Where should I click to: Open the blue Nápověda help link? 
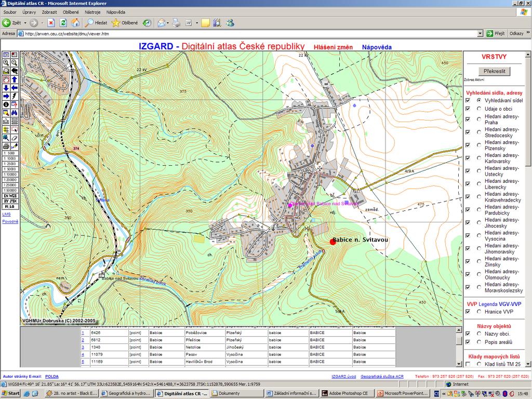click(x=377, y=47)
